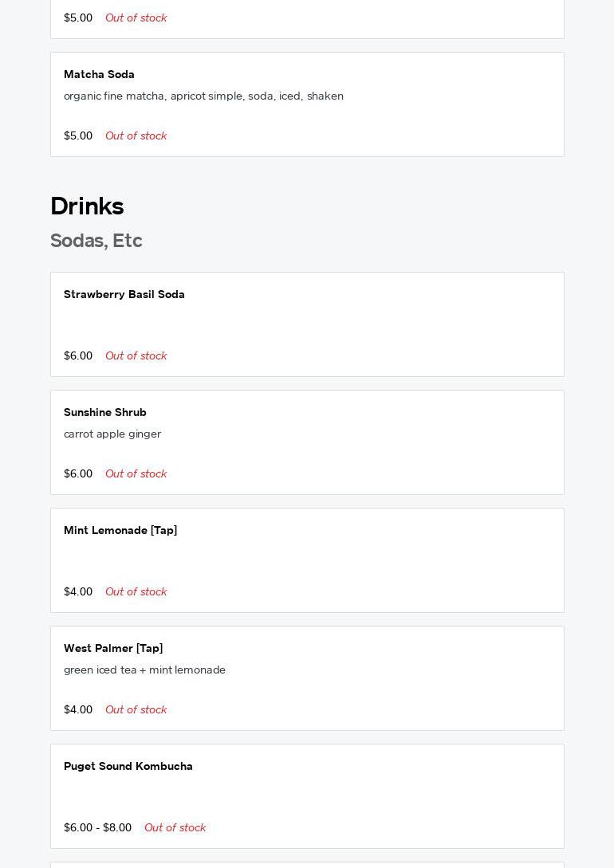This screenshot has width=614, height=868.
Task: Select the Drinks section heading
Action: point(87,206)
